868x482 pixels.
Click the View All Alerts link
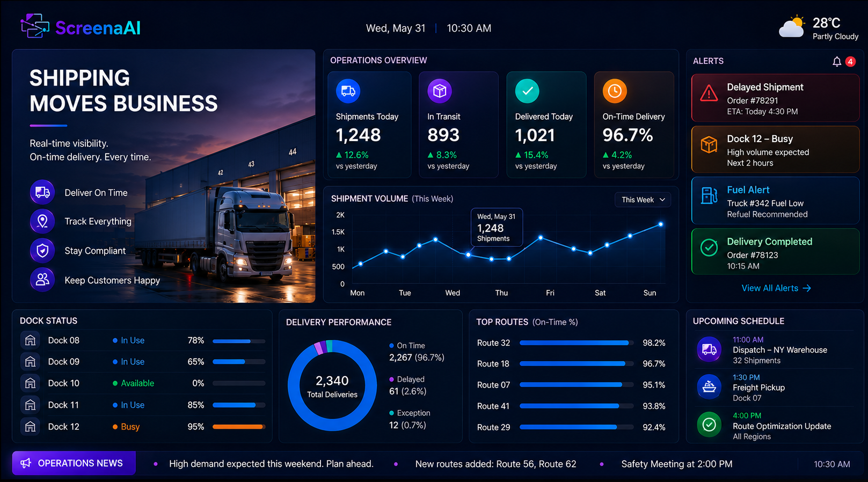776,288
